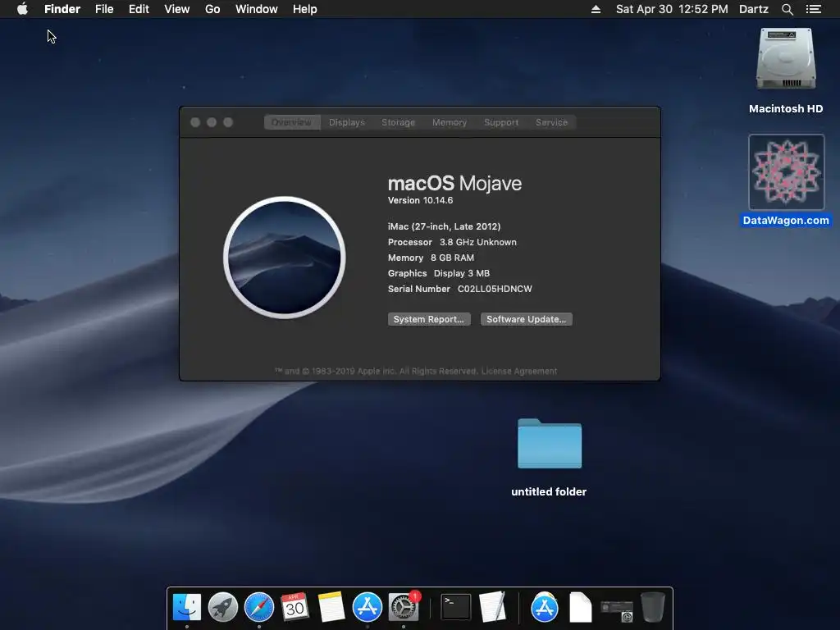Open Applications folder stack in Dock
The width and height of the screenshot is (840, 630).
pyautogui.click(x=545, y=607)
